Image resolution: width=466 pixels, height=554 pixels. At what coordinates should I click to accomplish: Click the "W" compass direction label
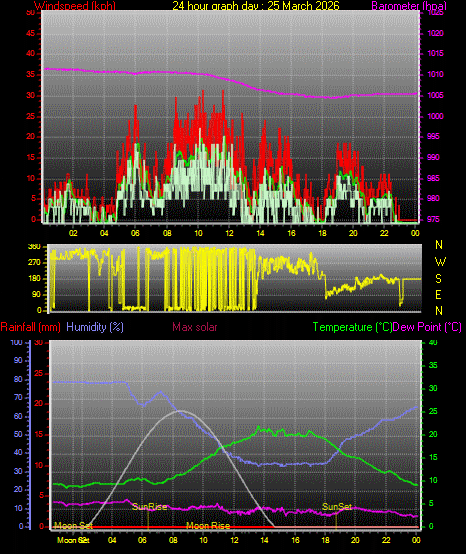(x=440, y=262)
